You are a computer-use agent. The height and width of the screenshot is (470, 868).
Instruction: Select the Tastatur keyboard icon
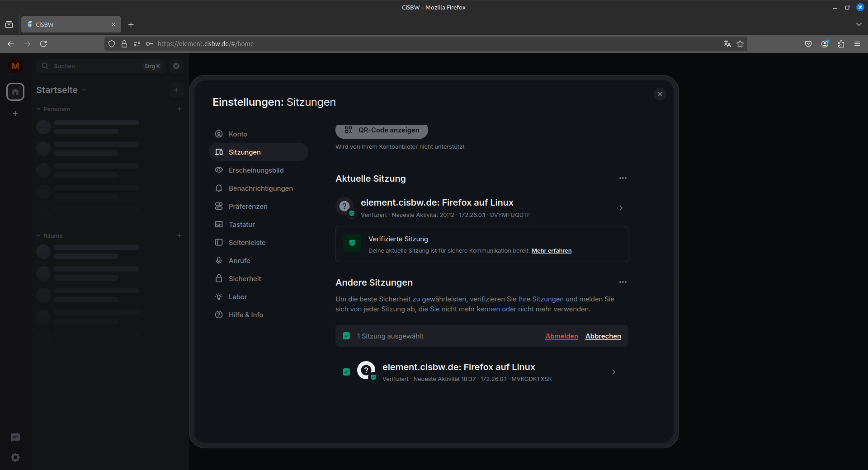point(219,225)
